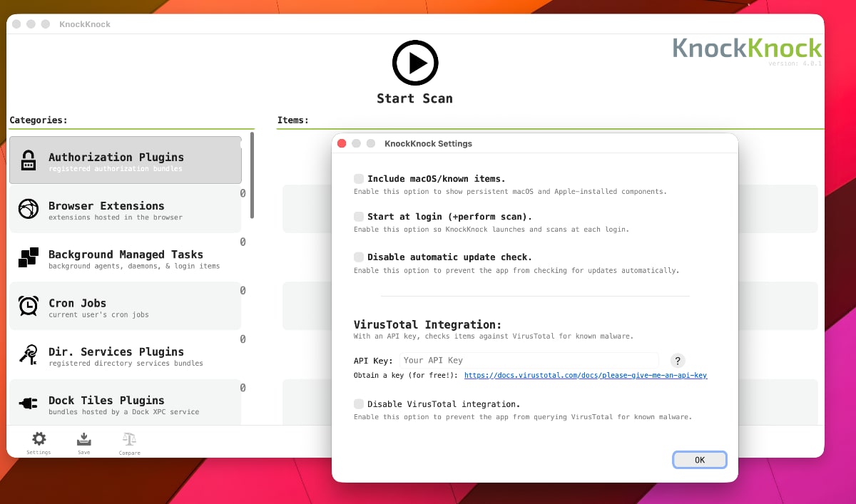Click the Dir. Services Plugins keys icon
Screen dimensions: 856x504
click(x=28, y=354)
